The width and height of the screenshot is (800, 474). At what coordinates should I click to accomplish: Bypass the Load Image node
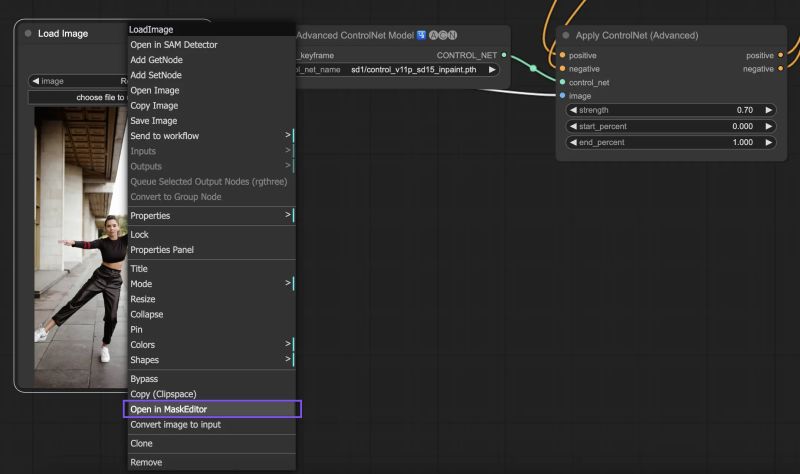pos(211,379)
